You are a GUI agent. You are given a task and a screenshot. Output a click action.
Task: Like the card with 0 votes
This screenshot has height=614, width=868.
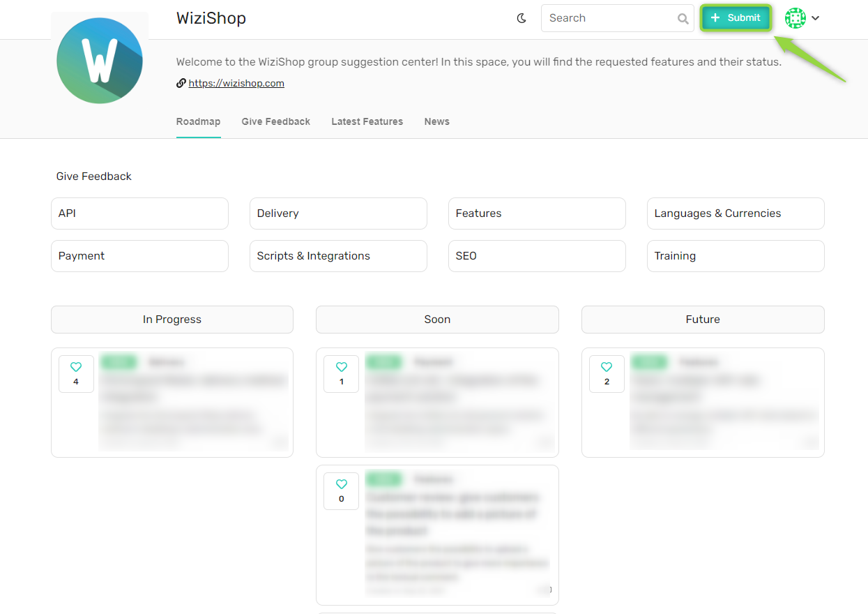pyautogui.click(x=341, y=491)
